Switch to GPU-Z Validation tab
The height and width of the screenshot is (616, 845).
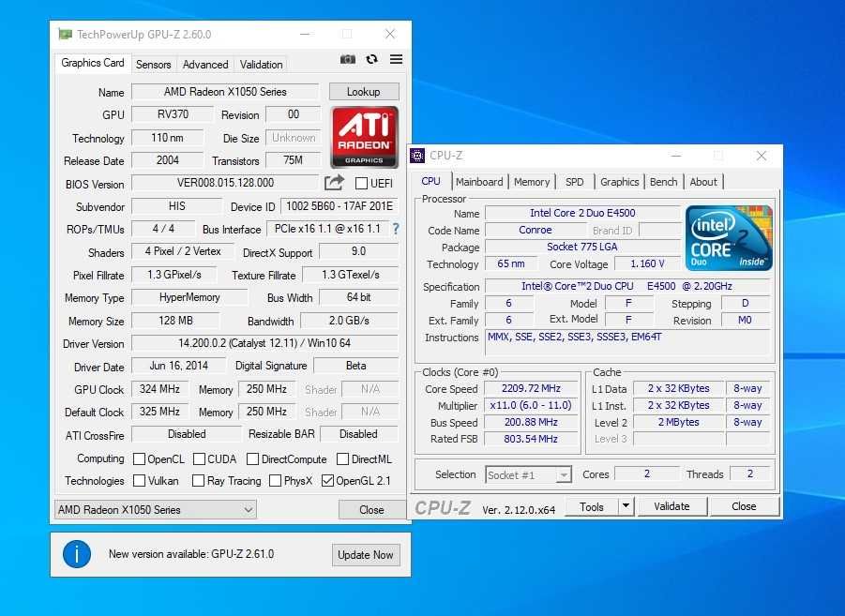point(262,64)
